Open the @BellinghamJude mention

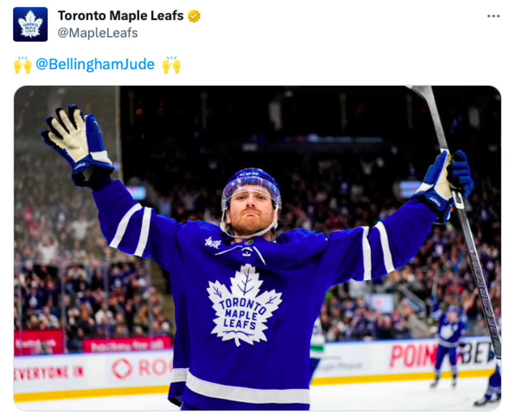tap(95, 64)
